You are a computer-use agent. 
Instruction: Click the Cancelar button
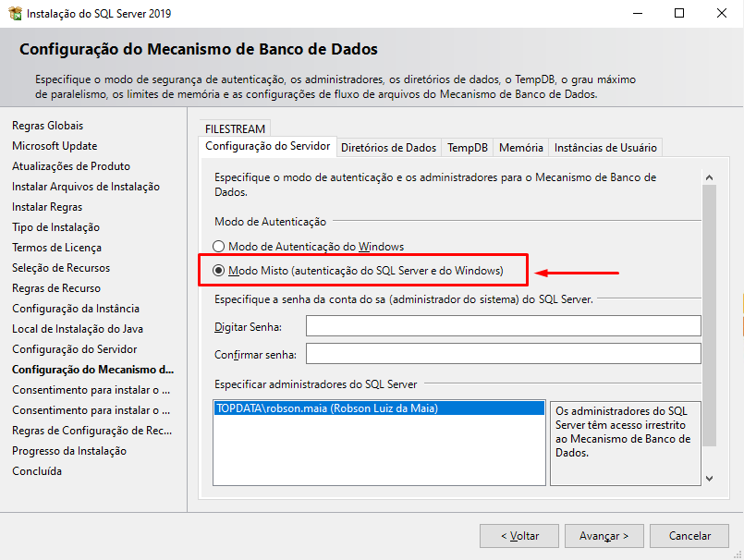(x=689, y=536)
